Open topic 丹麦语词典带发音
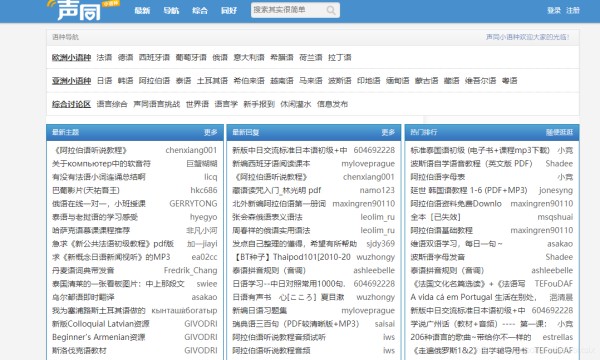The height and width of the screenshot is (360, 600). (x=83, y=270)
